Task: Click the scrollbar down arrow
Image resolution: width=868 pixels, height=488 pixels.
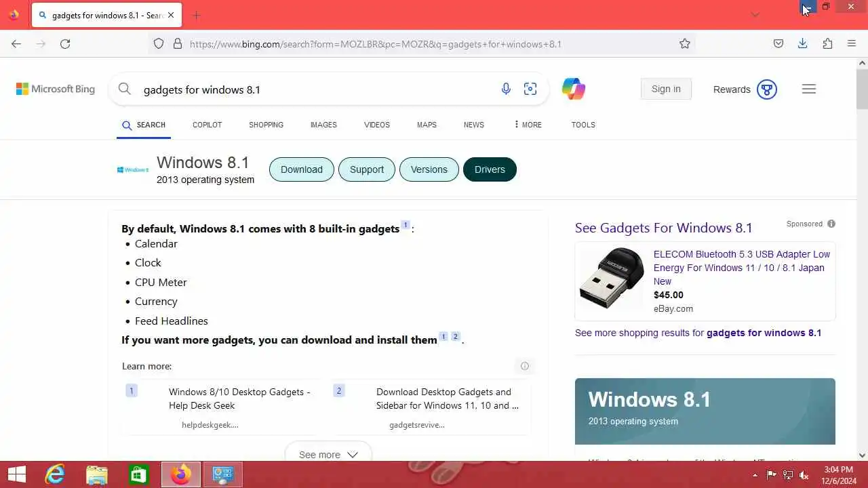Action: point(862,455)
